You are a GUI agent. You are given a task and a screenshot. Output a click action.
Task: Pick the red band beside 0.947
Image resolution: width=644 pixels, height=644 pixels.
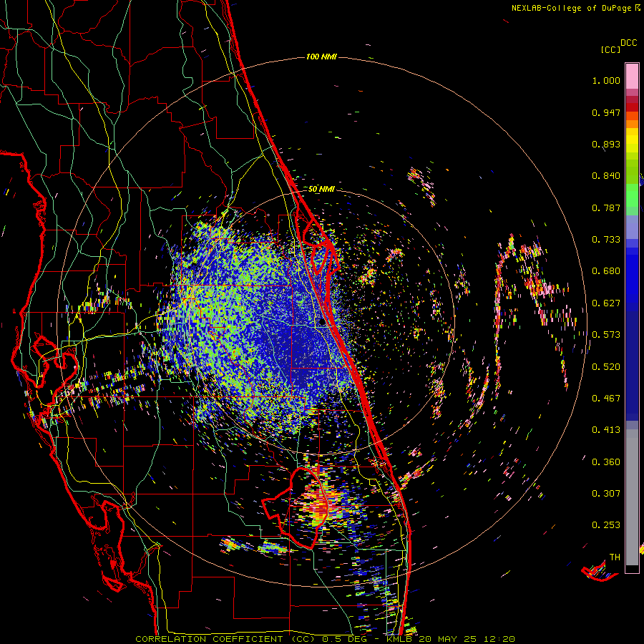(x=632, y=107)
